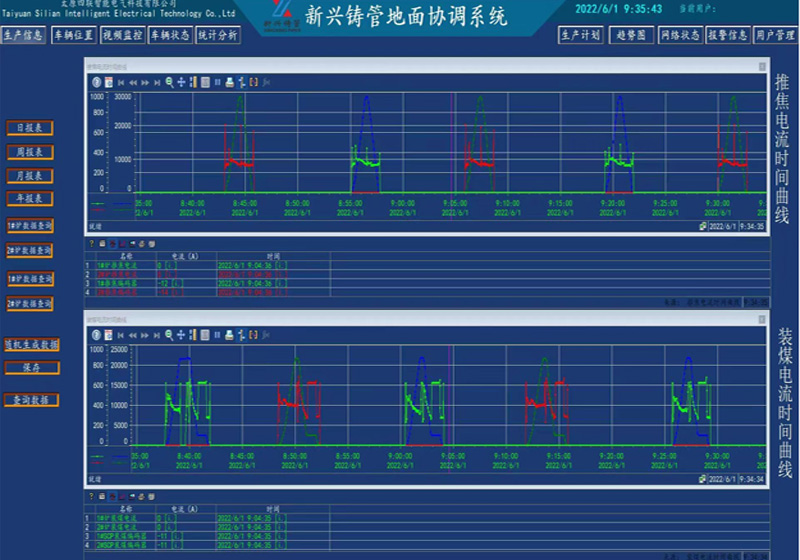
Task: Click help icon in top data table toolbar
Action: tap(91, 243)
